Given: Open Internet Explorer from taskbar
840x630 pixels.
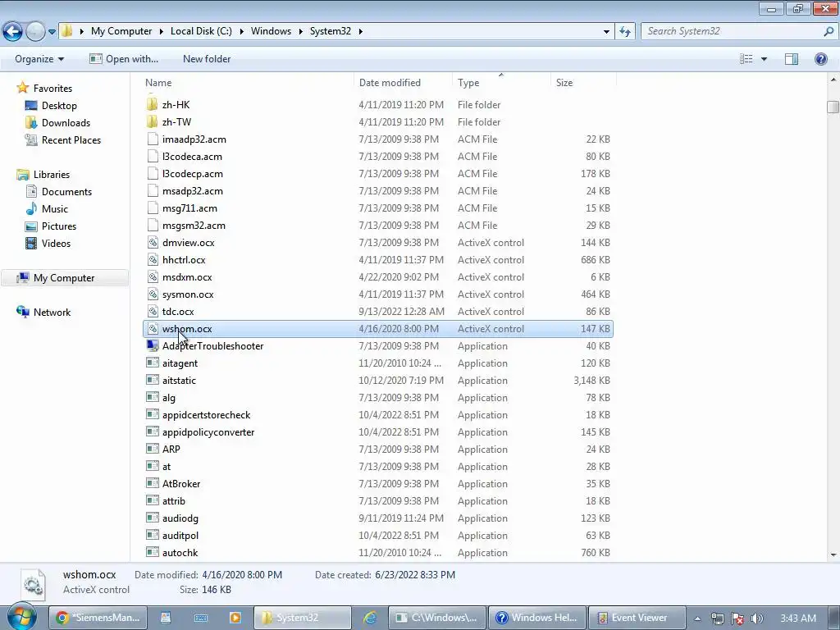Looking at the screenshot, I should point(370,618).
